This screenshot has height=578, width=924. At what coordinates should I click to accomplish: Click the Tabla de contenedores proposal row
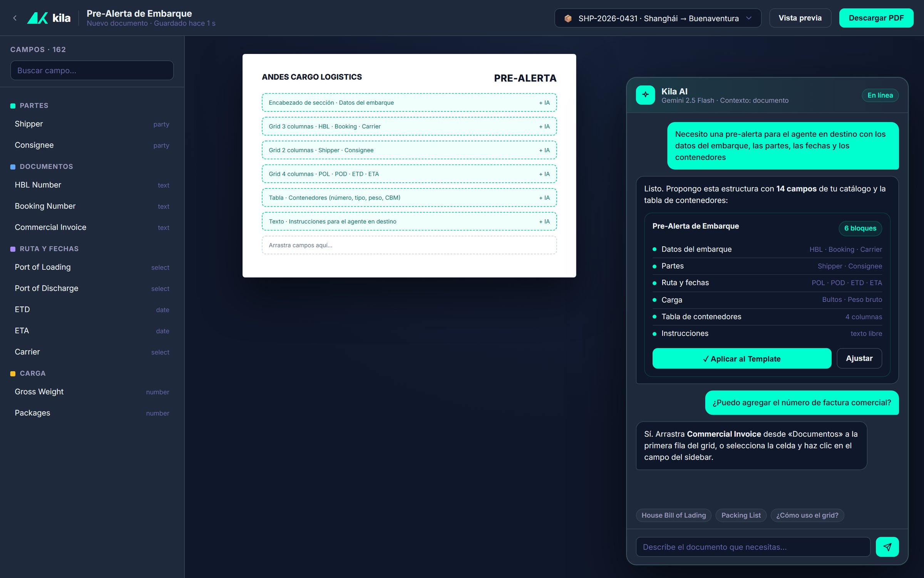coord(767,317)
